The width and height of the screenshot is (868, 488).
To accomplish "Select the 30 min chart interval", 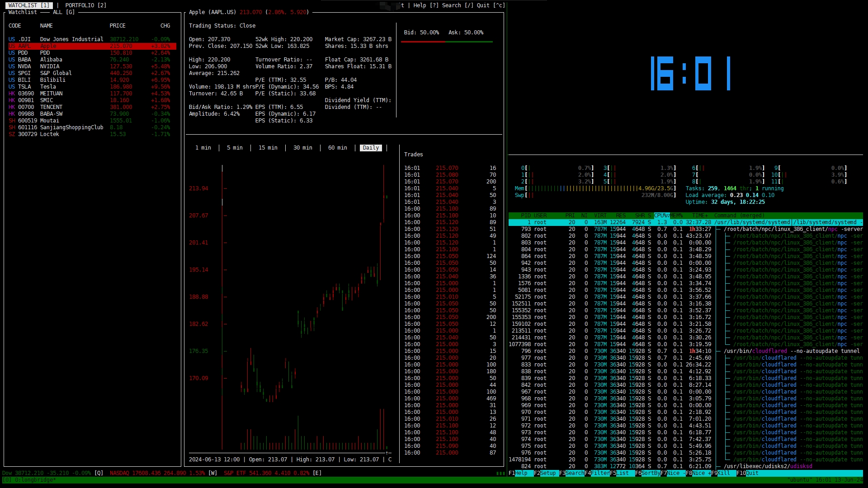I will (303, 148).
